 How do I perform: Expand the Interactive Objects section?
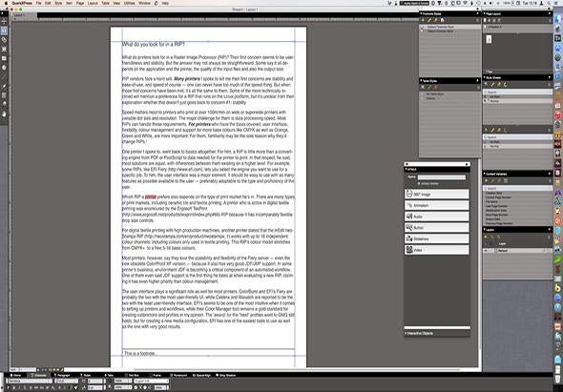coord(407,333)
